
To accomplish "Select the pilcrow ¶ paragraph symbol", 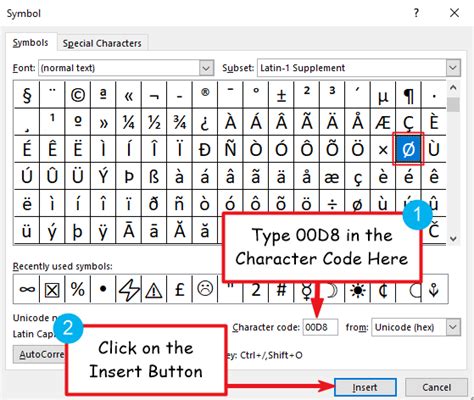I will point(409,95).
